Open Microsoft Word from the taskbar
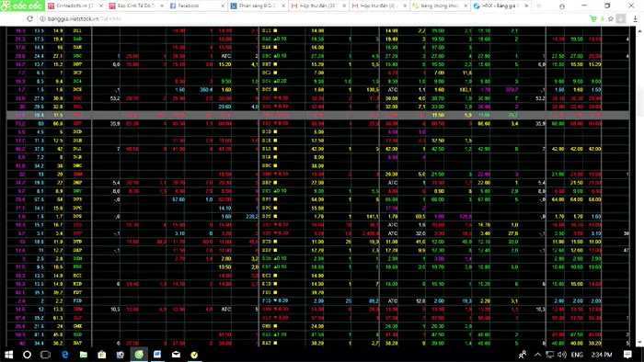This screenshot has width=644, height=362. tap(157, 355)
